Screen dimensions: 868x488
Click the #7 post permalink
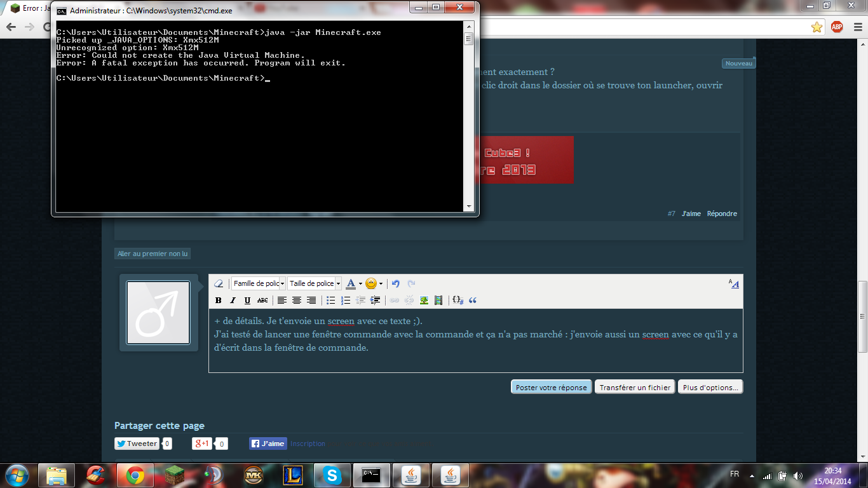coord(672,213)
